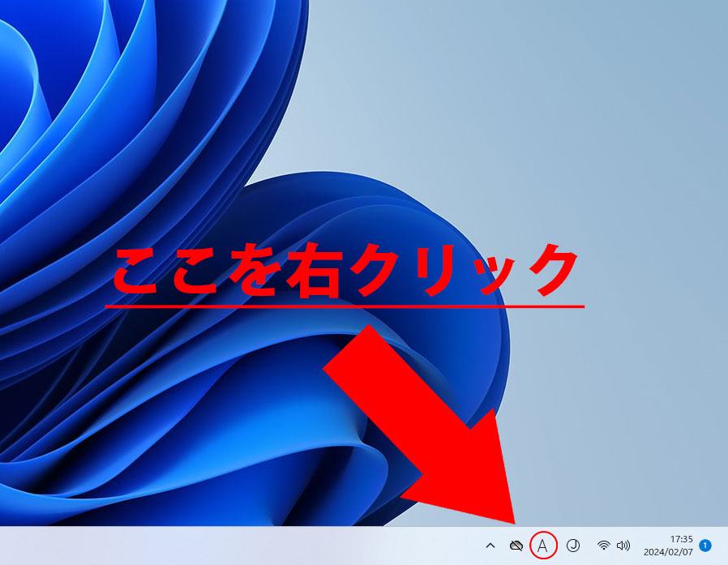Expand the hidden icons chevron in system tray
The height and width of the screenshot is (565, 728).
coord(490,546)
